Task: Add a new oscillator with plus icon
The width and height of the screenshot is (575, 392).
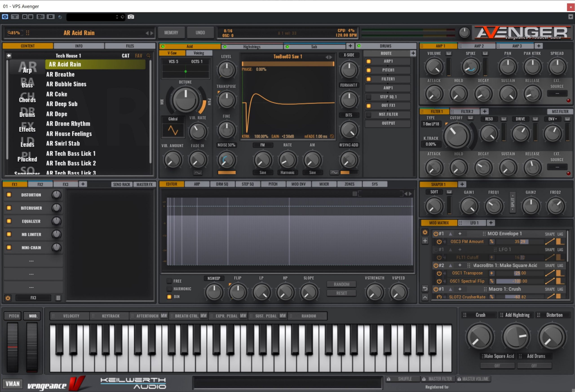Action: (350, 46)
